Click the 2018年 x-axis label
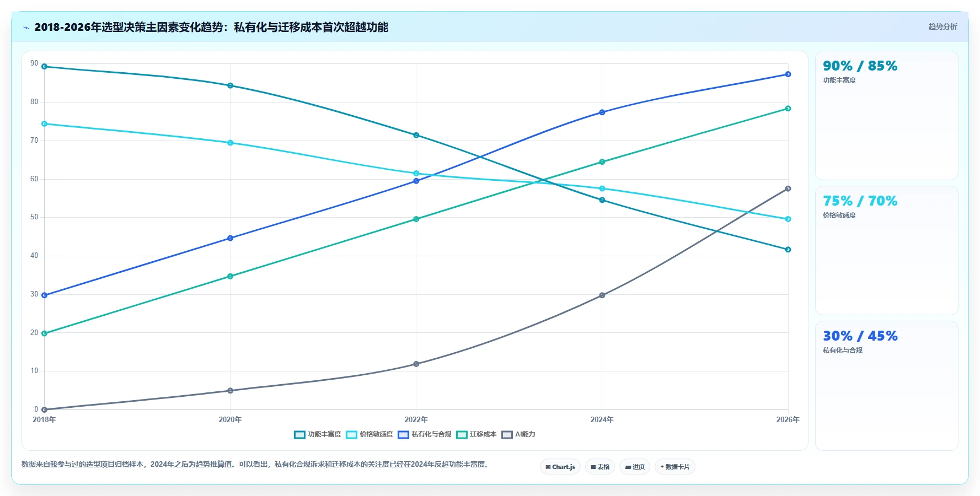The width and height of the screenshot is (980, 496). pyautogui.click(x=45, y=420)
